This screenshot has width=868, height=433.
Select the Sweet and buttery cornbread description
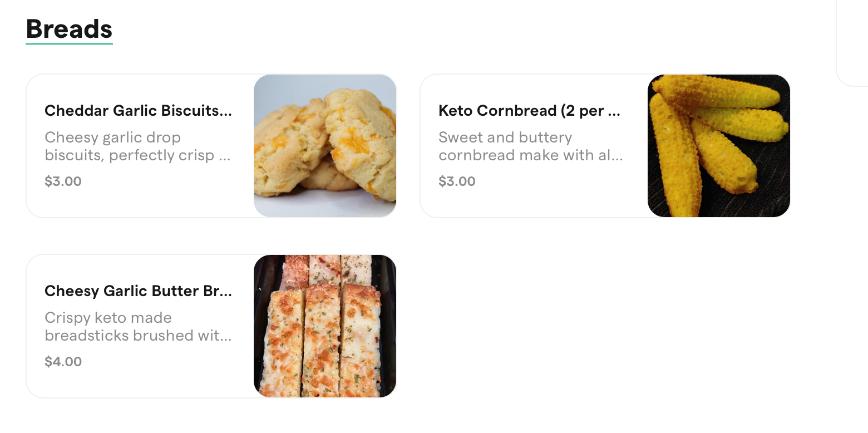[530, 146]
